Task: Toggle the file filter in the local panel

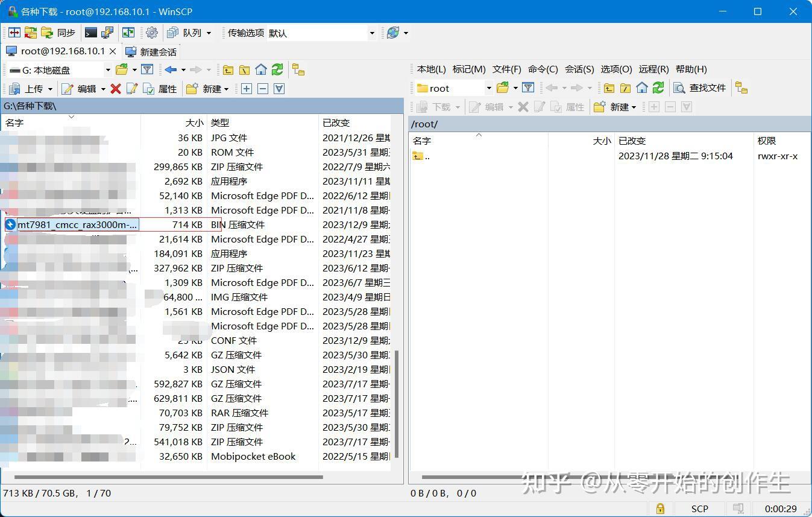Action: click(x=147, y=69)
